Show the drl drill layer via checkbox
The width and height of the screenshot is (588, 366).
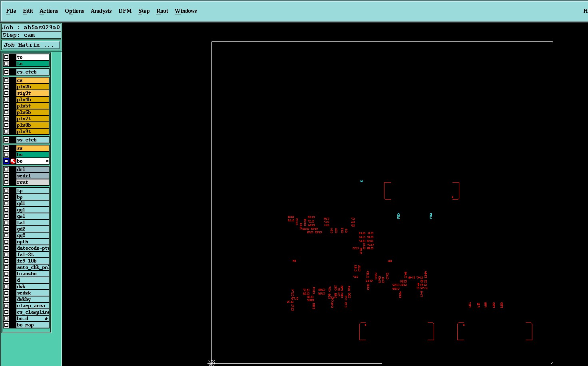tap(6, 169)
